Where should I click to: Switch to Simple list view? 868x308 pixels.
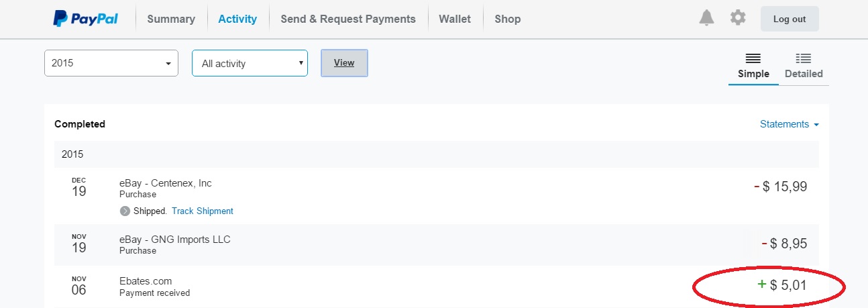point(753,66)
